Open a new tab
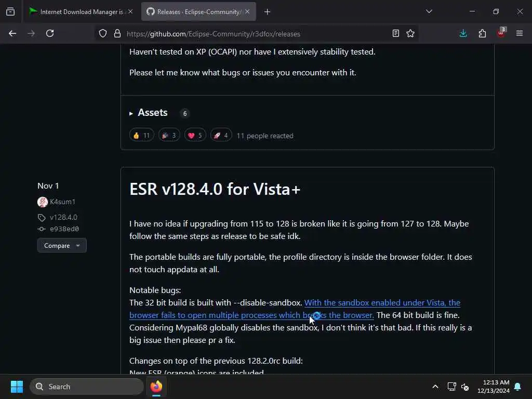 click(x=268, y=12)
